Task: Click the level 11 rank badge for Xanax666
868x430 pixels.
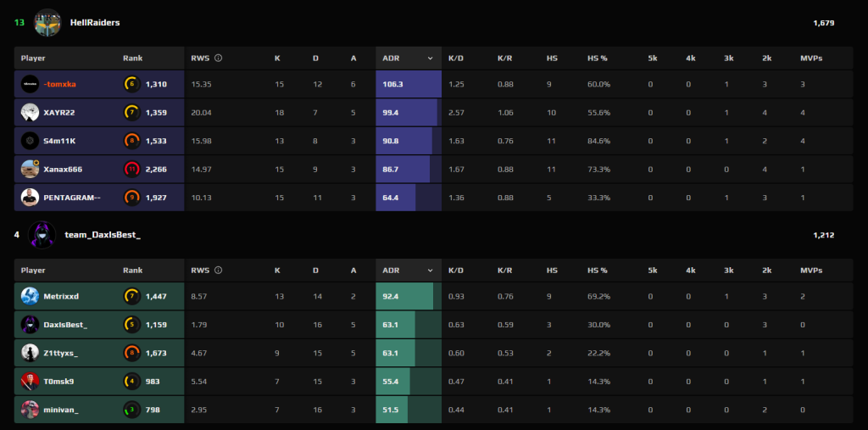Action: [131, 169]
